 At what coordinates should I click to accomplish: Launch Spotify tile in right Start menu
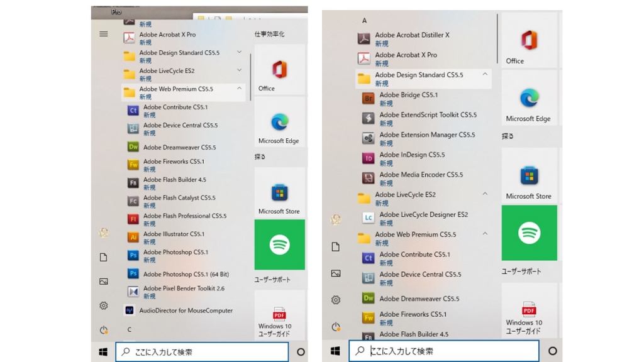[x=530, y=233]
